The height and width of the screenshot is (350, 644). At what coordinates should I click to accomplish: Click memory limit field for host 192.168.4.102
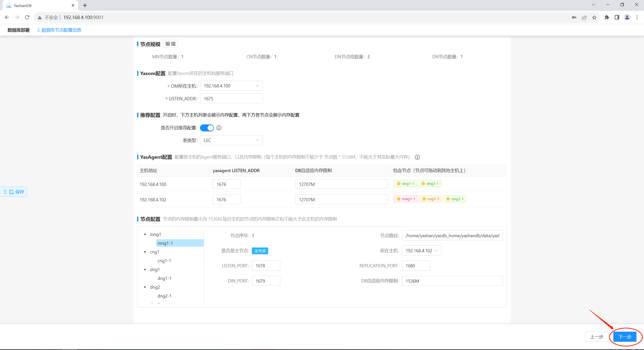[x=341, y=199]
